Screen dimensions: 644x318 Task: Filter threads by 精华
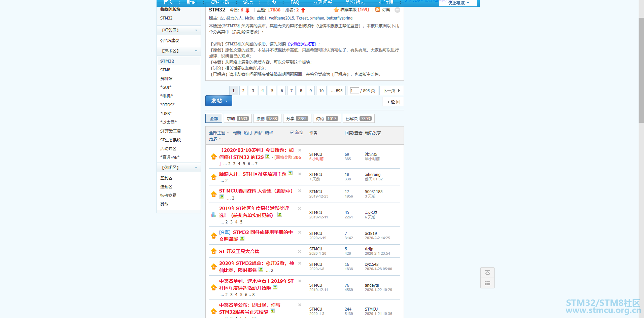[x=269, y=133]
